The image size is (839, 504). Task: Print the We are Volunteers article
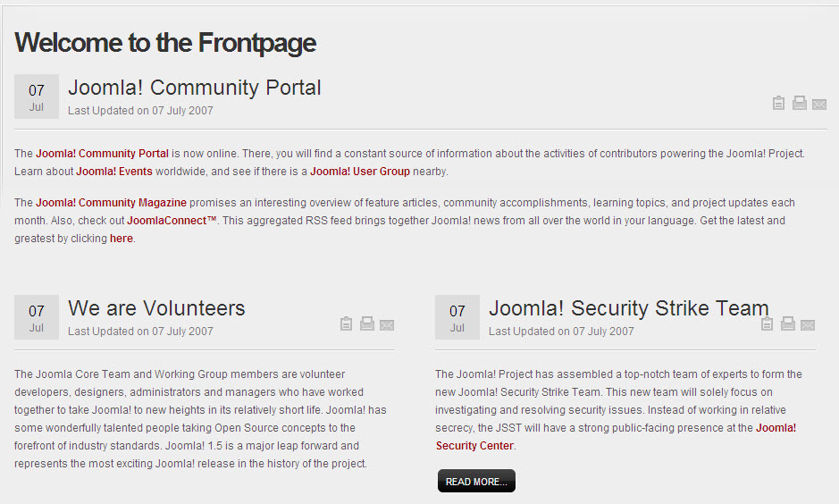[367, 323]
